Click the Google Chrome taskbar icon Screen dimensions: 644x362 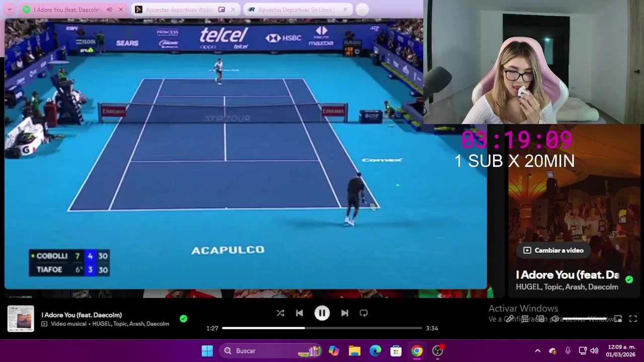coord(417,351)
